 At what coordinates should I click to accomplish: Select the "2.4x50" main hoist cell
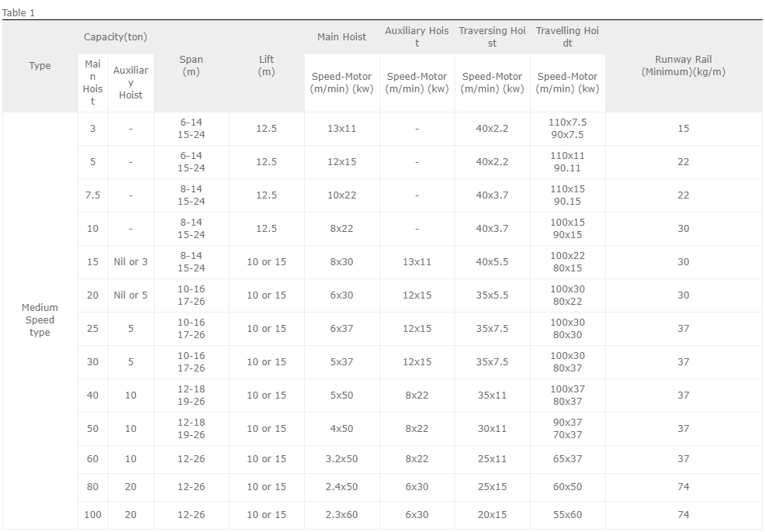341,487
